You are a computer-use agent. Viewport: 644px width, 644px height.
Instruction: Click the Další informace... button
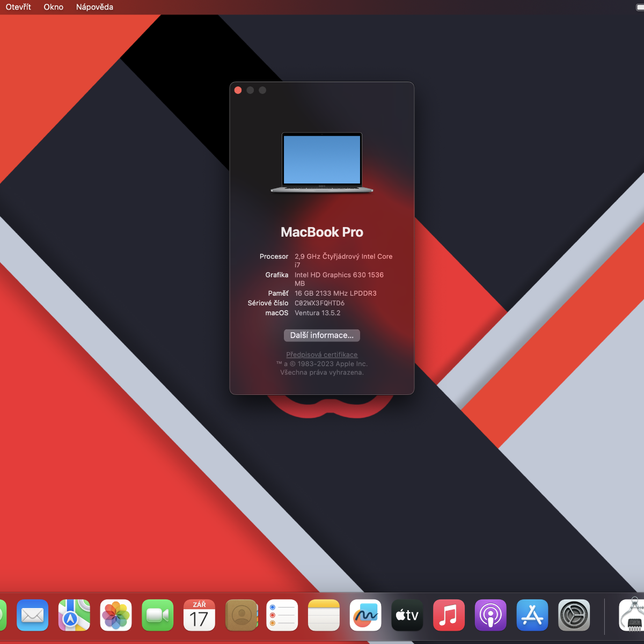point(322,335)
